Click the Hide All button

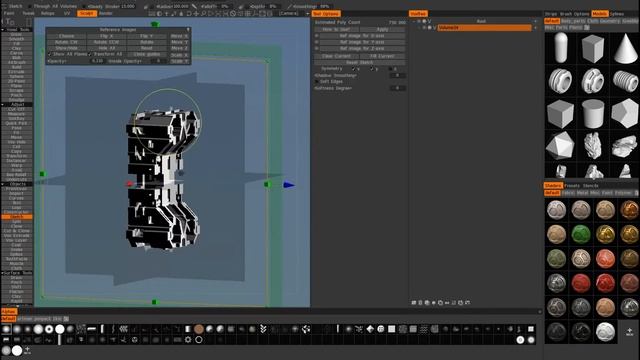coord(107,48)
